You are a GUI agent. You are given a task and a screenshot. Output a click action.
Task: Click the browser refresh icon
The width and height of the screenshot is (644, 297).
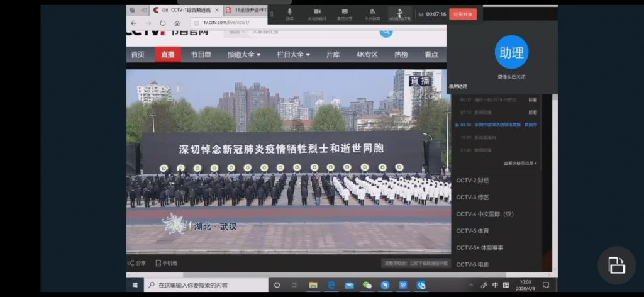pyautogui.click(x=162, y=23)
